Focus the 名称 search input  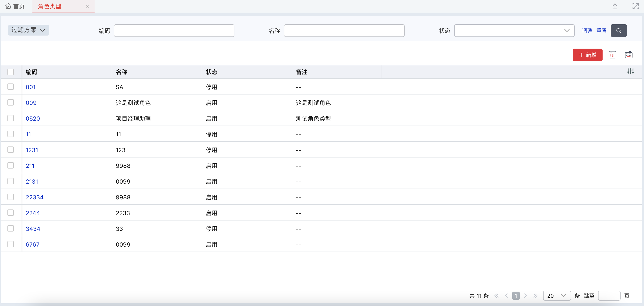point(344,30)
